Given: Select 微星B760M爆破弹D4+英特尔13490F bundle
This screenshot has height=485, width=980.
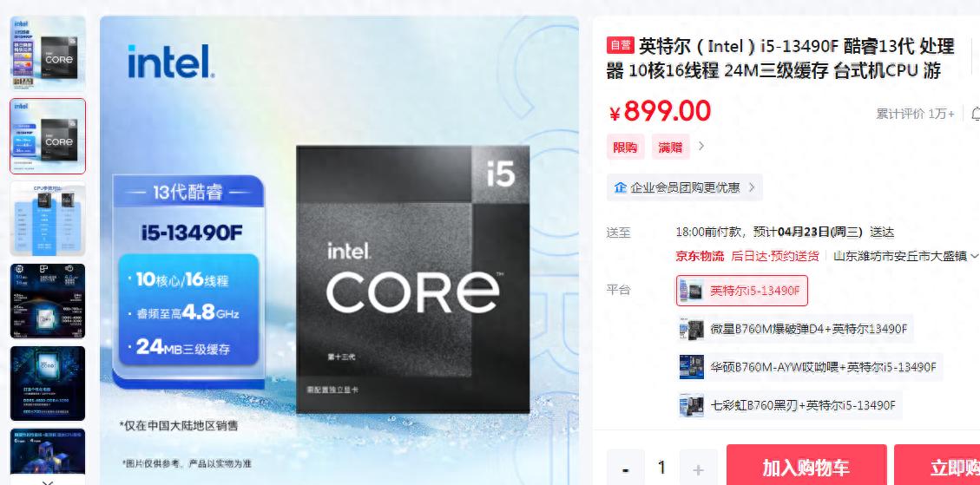Looking at the screenshot, I should pos(795,329).
